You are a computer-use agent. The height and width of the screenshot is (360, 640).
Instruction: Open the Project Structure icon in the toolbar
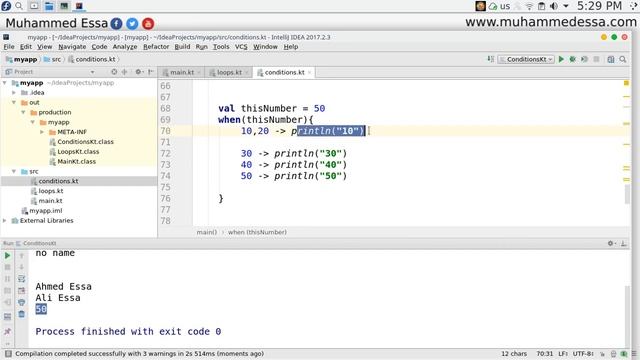pyautogui.click(x=611, y=59)
